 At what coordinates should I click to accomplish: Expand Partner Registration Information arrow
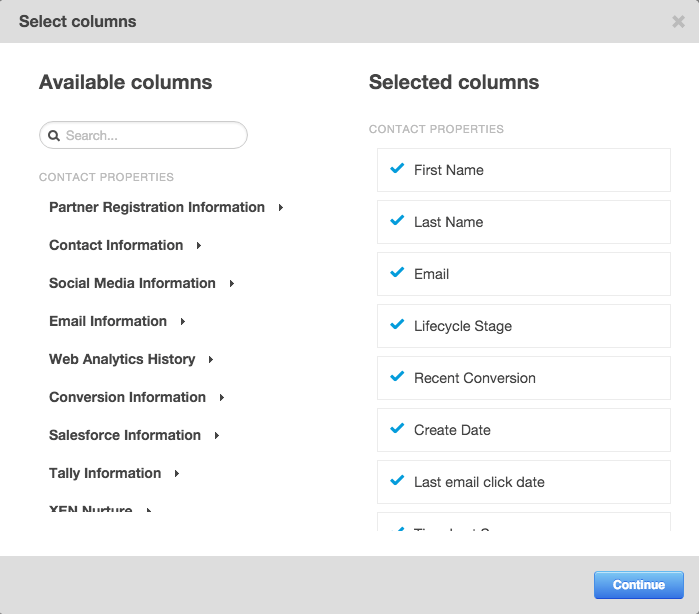(281, 207)
